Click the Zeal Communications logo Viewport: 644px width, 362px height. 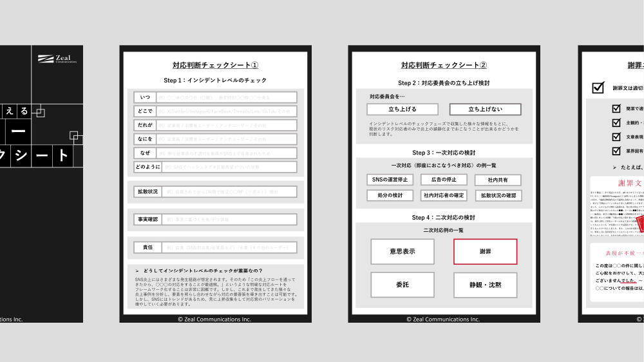[x=57, y=59]
